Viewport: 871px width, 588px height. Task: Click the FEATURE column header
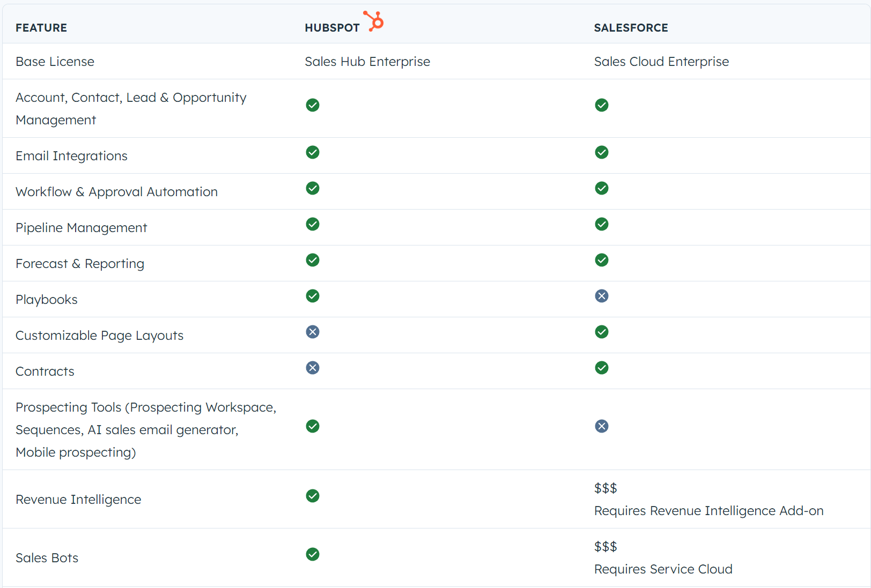(41, 28)
